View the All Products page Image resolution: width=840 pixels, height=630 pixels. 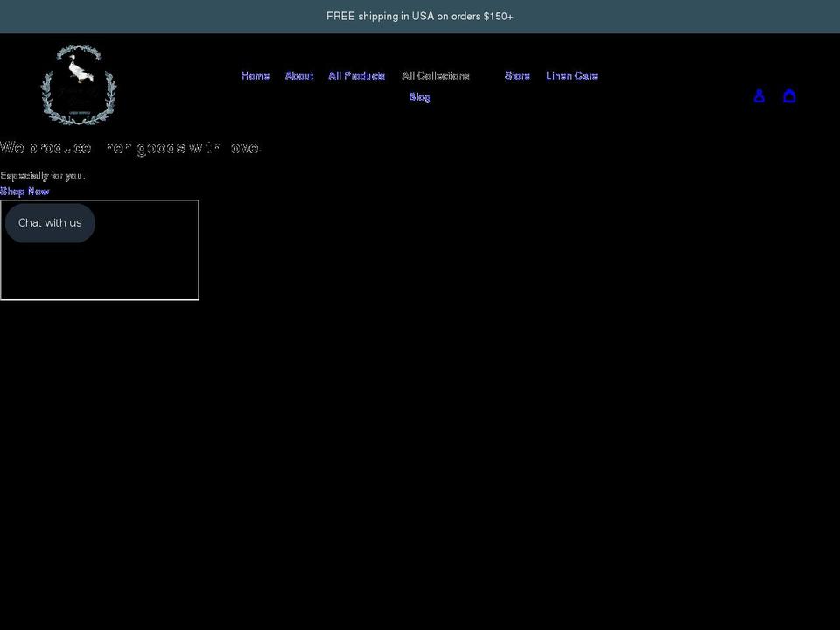coord(357,75)
